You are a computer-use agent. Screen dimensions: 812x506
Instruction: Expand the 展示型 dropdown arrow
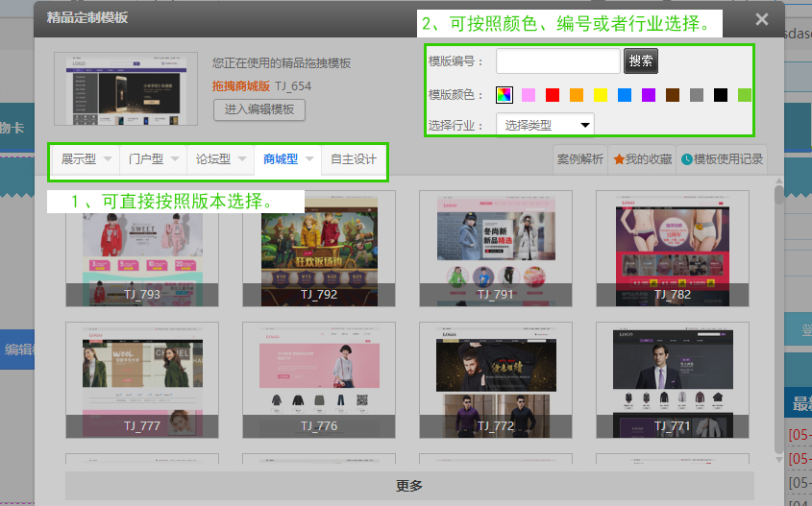[x=108, y=159]
